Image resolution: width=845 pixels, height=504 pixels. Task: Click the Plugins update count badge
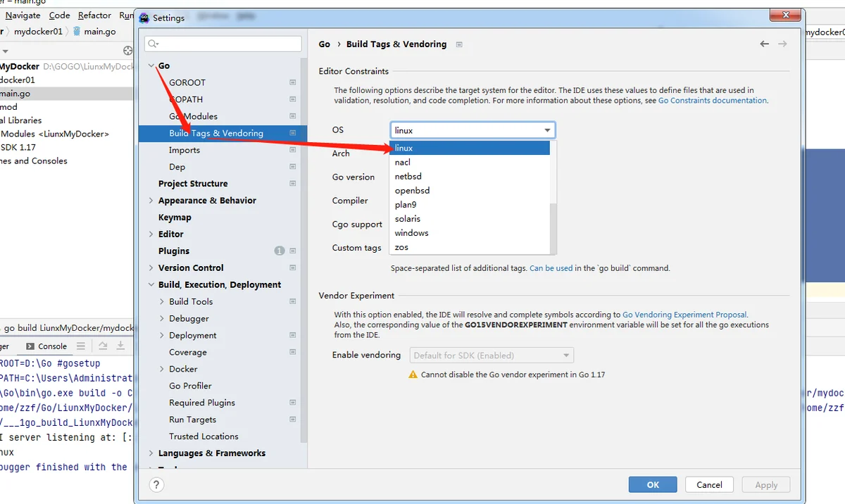[x=280, y=251]
